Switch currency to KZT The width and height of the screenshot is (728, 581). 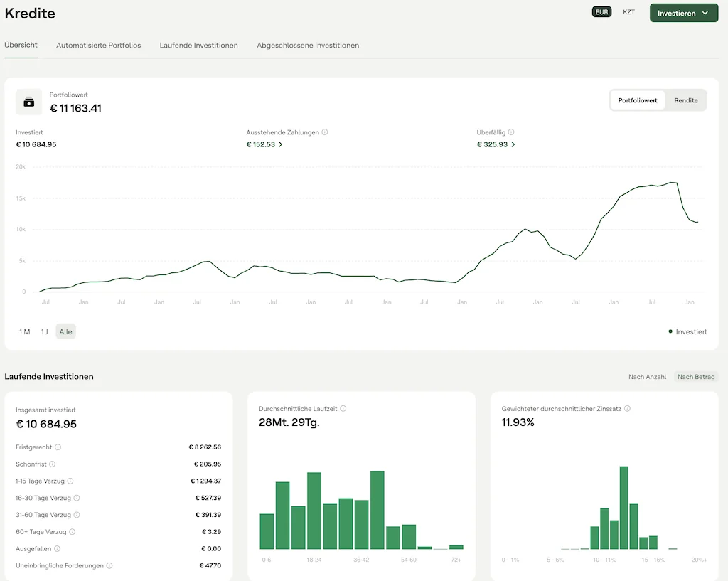[x=628, y=12]
